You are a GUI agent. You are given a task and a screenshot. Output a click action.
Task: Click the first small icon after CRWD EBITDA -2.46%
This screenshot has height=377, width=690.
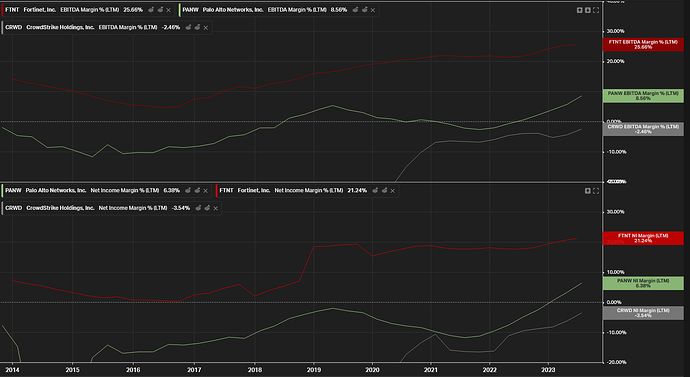coord(188,27)
